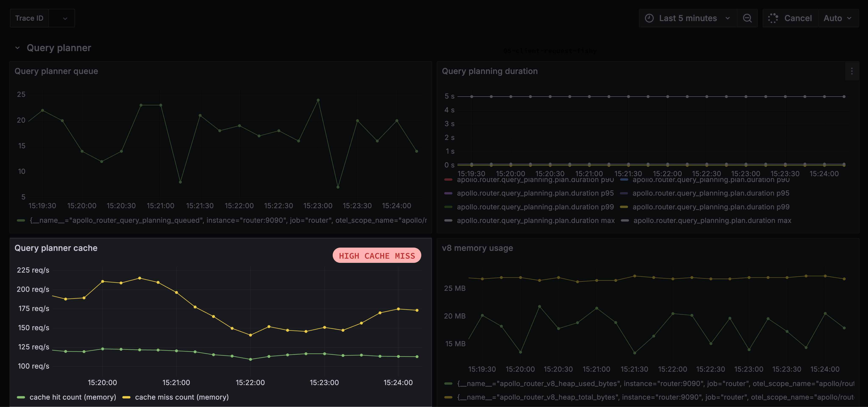The width and height of the screenshot is (868, 407).
Task: Collapse the Query planner row
Action: pos(18,48)
